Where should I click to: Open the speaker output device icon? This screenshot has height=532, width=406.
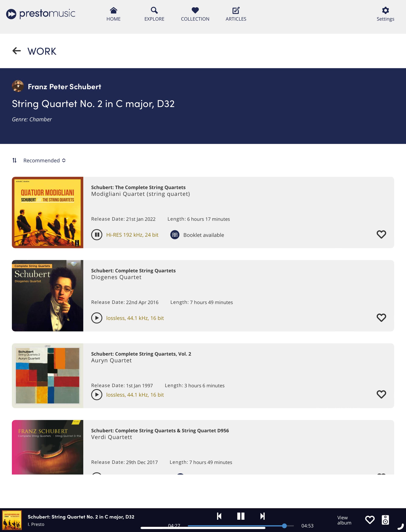coord(385,520)
